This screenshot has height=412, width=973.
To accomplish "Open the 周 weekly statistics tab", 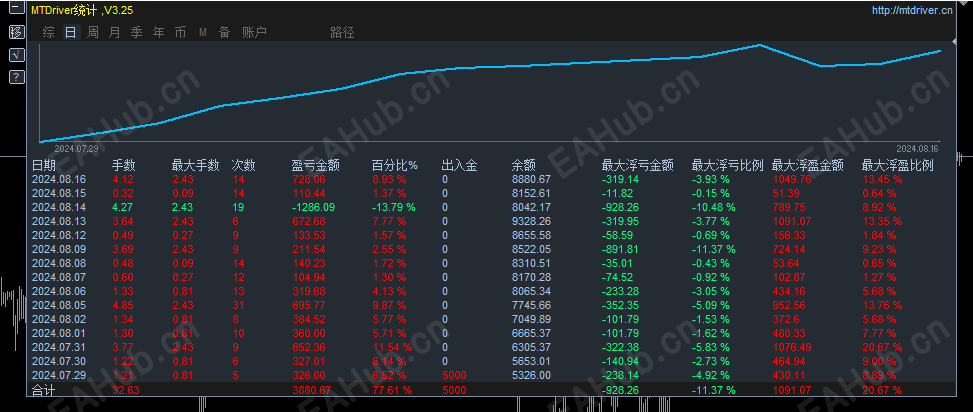I will click(x=92, y=32).
